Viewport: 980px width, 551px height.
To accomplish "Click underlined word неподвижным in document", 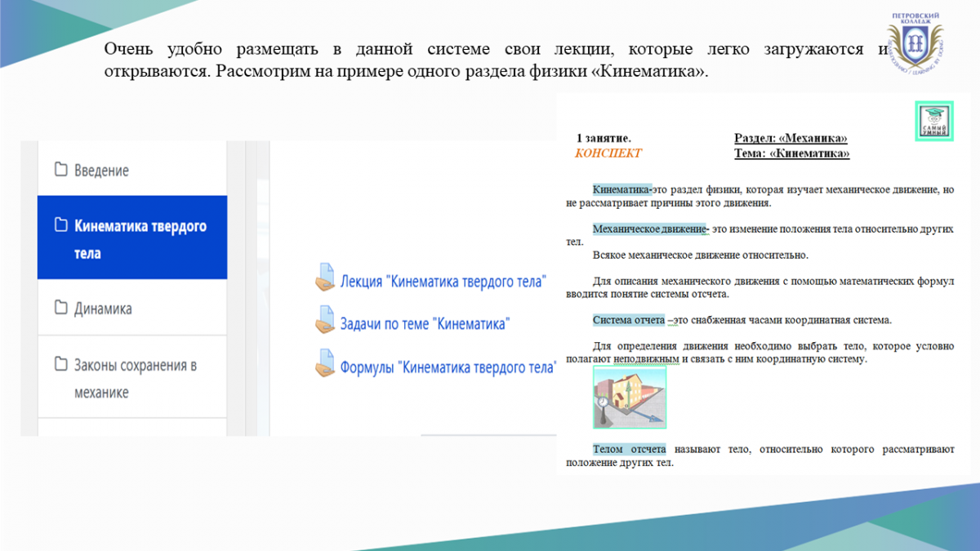I will [x=645, y=358].
